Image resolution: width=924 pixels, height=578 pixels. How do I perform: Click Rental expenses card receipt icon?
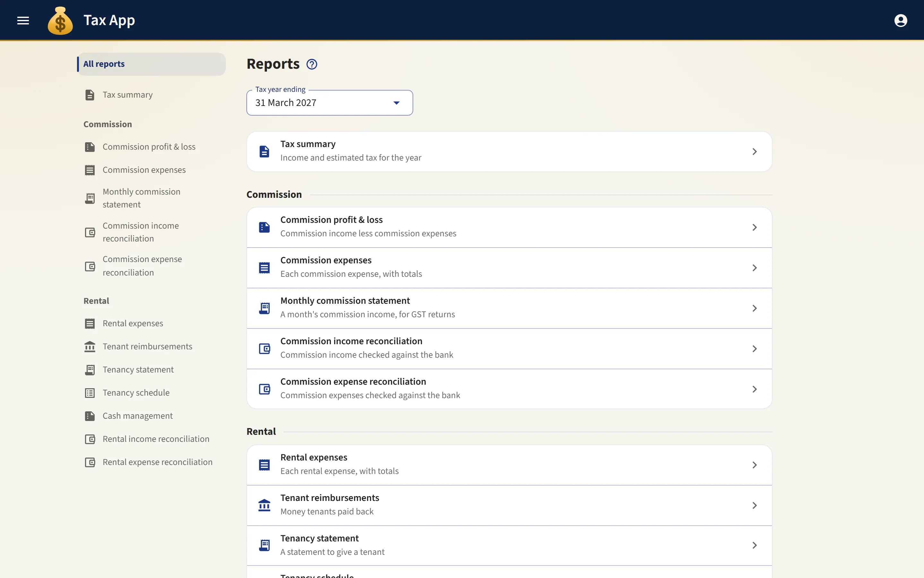click(264, 465)
